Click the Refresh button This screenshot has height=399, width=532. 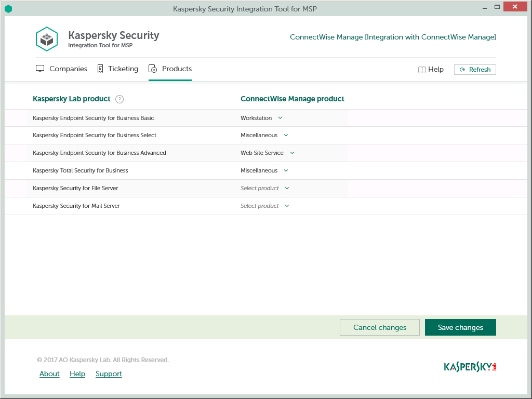[475, 70]
